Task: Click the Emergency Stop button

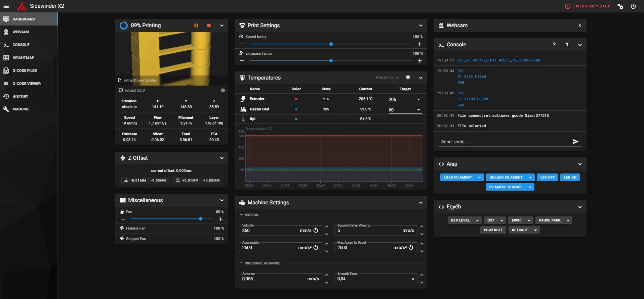Action: tap(588, 6)
